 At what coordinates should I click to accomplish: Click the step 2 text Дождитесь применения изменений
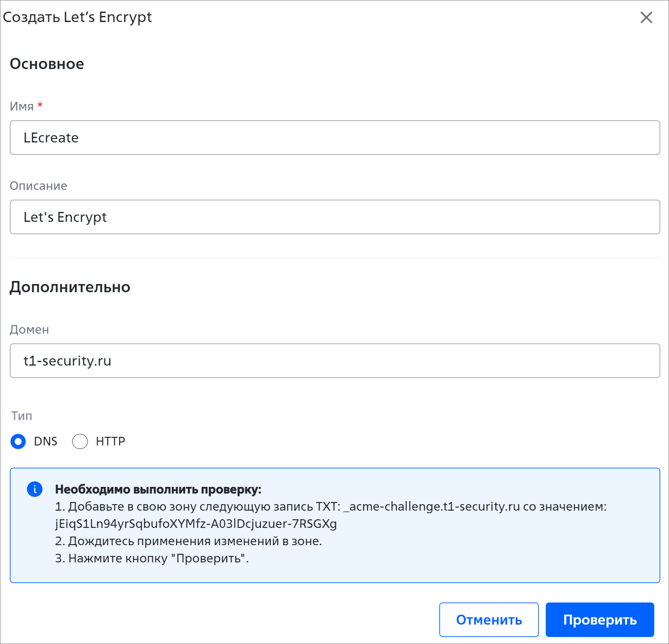pyautogui.click(x=189, y=541)
